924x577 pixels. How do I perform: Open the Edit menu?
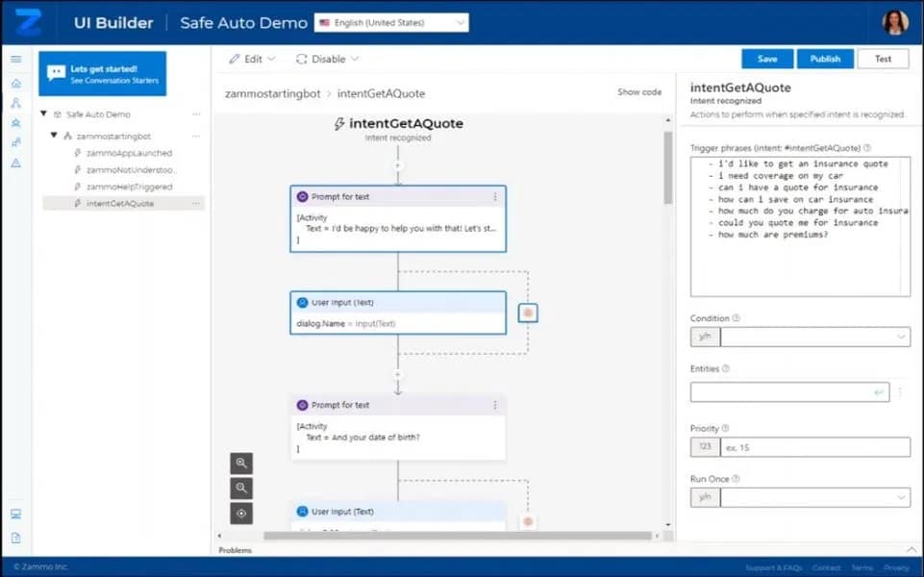point(252,59)
